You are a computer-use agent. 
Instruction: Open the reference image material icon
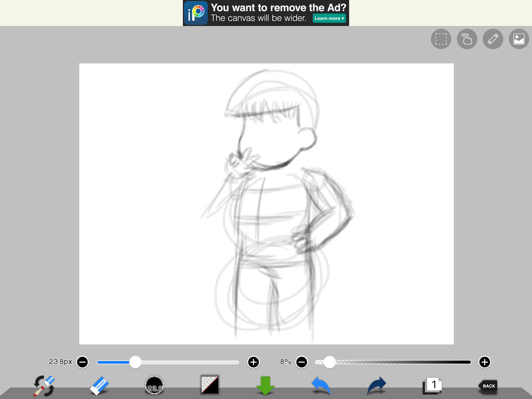[519, 39]
